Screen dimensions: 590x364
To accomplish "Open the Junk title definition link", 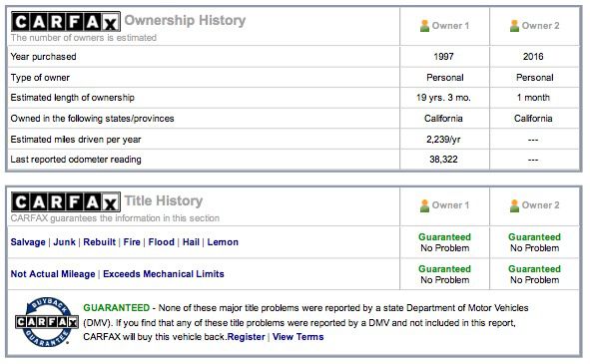I will (64, 242).
